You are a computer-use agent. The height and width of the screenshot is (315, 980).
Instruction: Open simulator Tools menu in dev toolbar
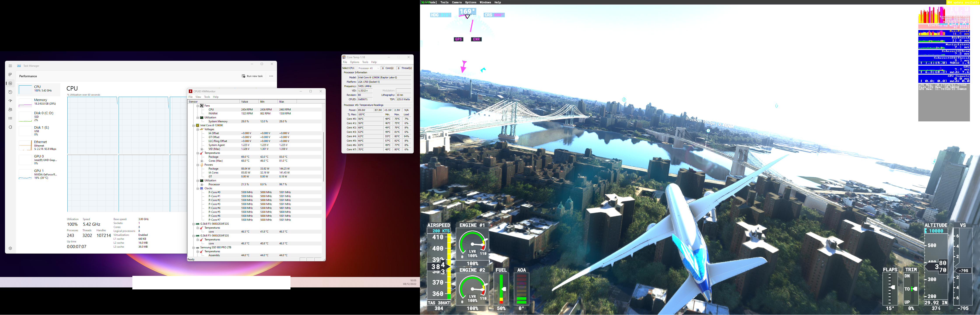coord(444,2)
